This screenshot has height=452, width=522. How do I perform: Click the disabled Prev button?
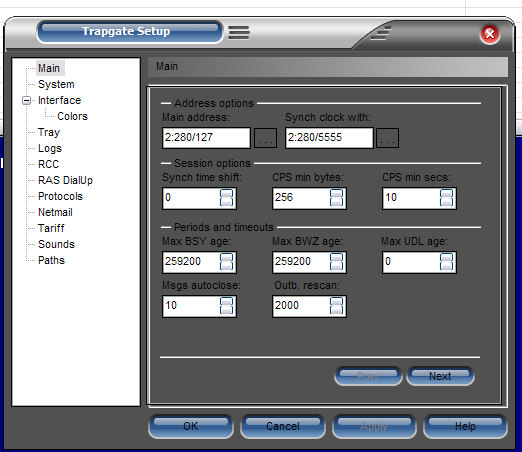pos(368,376)
